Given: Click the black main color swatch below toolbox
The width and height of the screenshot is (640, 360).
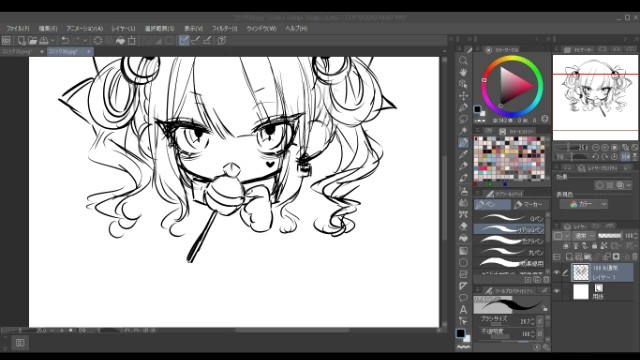Looking at the screenshot, I should coord(460,333).
